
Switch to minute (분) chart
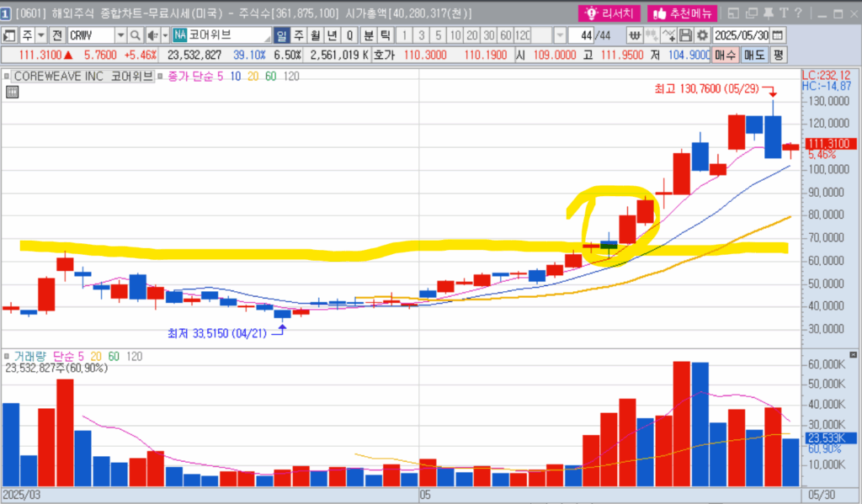tap(369, 35)
